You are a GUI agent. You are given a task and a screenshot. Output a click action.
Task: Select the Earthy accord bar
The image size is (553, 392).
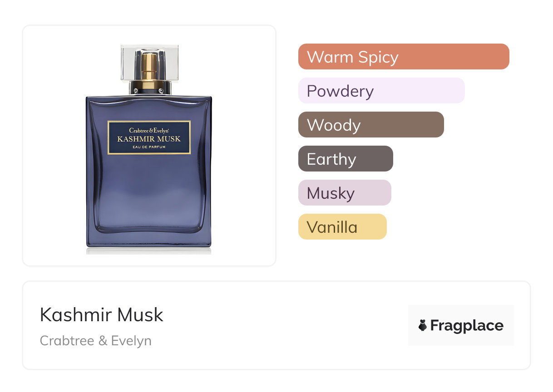346,159
